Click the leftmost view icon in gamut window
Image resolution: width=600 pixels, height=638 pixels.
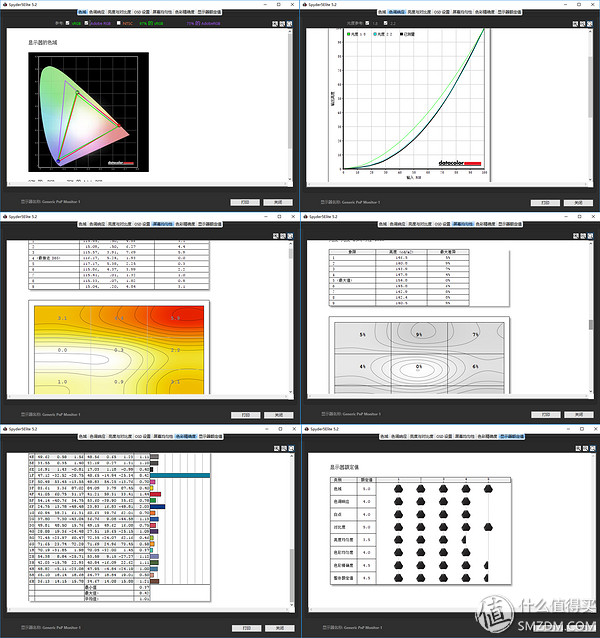pos(275,24)
